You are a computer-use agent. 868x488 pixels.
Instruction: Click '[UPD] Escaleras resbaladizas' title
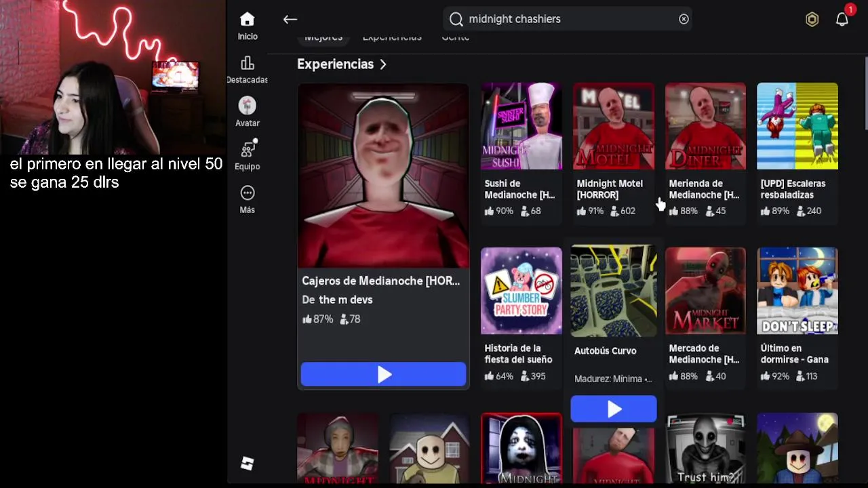[793, 189]
